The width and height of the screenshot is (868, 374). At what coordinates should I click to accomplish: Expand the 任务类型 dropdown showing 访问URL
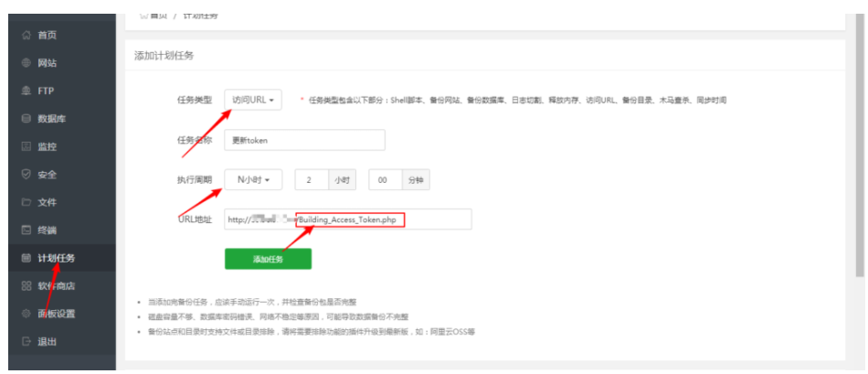pyautogui.click(x=253, y=100)
